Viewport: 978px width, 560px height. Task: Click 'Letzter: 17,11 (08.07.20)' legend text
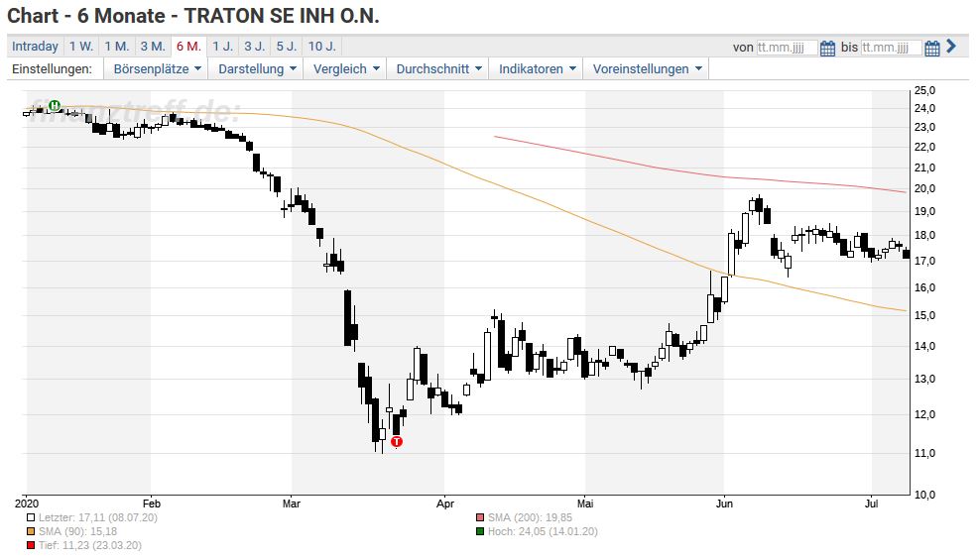pyautogui.click(x=98, y=517)
